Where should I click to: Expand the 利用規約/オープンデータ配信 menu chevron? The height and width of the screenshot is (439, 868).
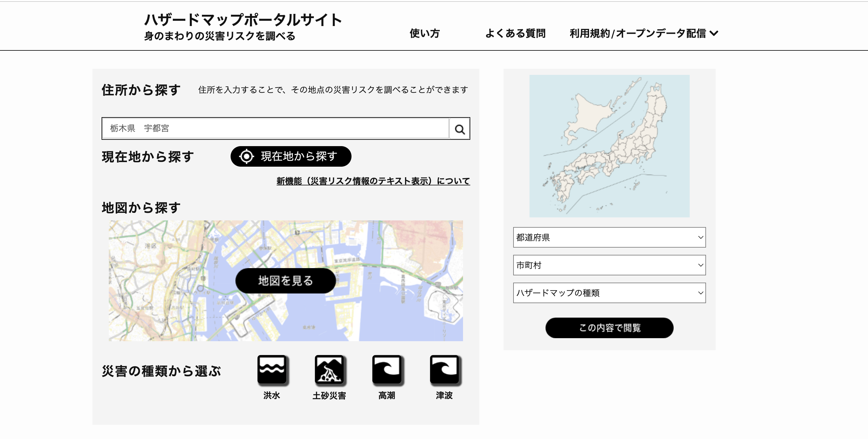click(x=714, y=33)
